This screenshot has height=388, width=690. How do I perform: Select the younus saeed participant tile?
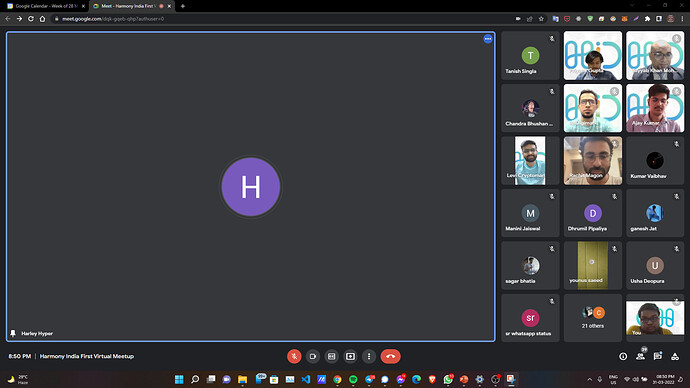click(593, 265)
